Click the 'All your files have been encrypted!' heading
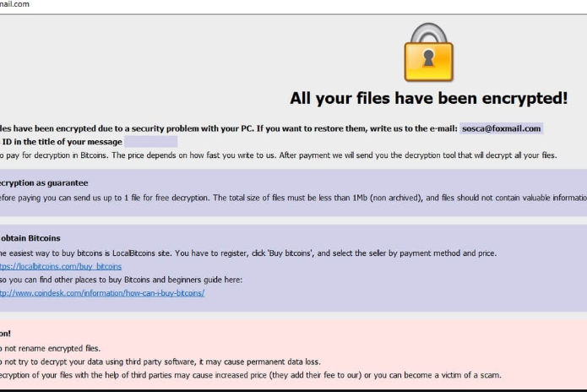Screen dimensions: 587x392 coord(428,98)
